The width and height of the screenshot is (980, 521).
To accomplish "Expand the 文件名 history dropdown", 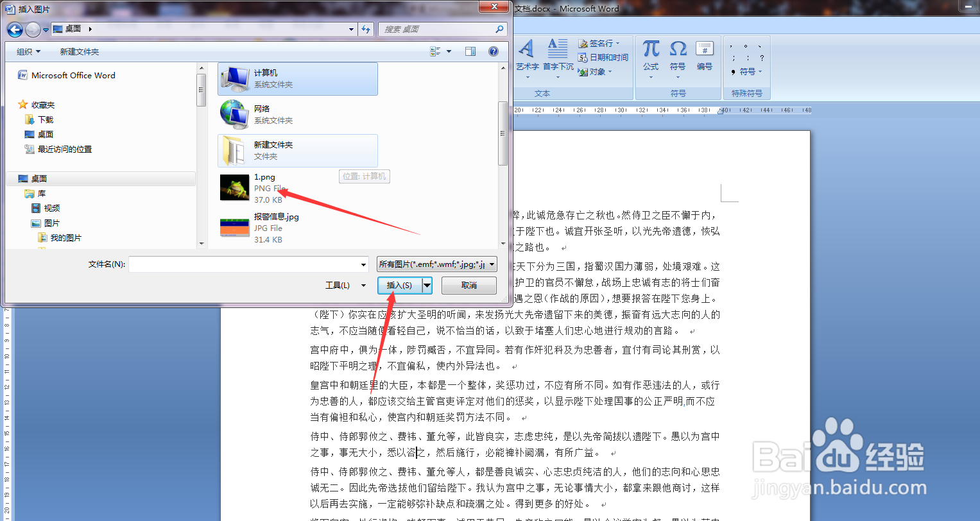I will (x=364, y=264).
